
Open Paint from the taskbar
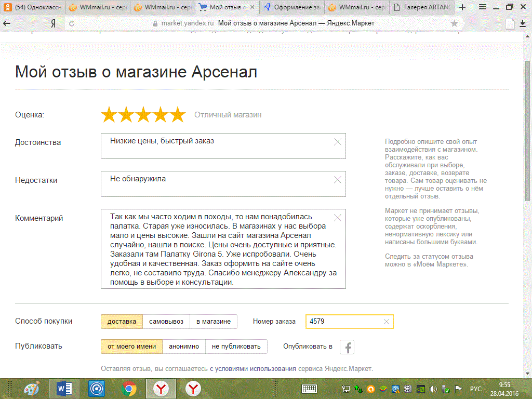pyautogui.click(x=32, y=389)
